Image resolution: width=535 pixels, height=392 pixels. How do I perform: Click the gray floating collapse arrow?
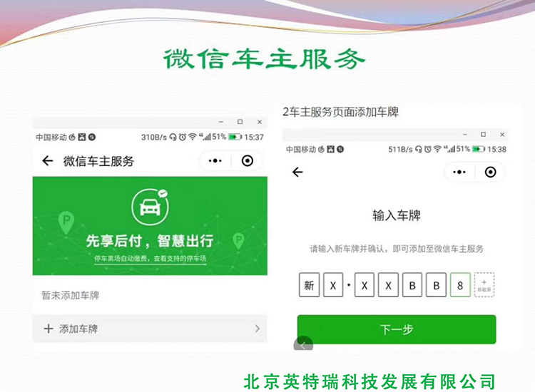(x=303, y=344)
